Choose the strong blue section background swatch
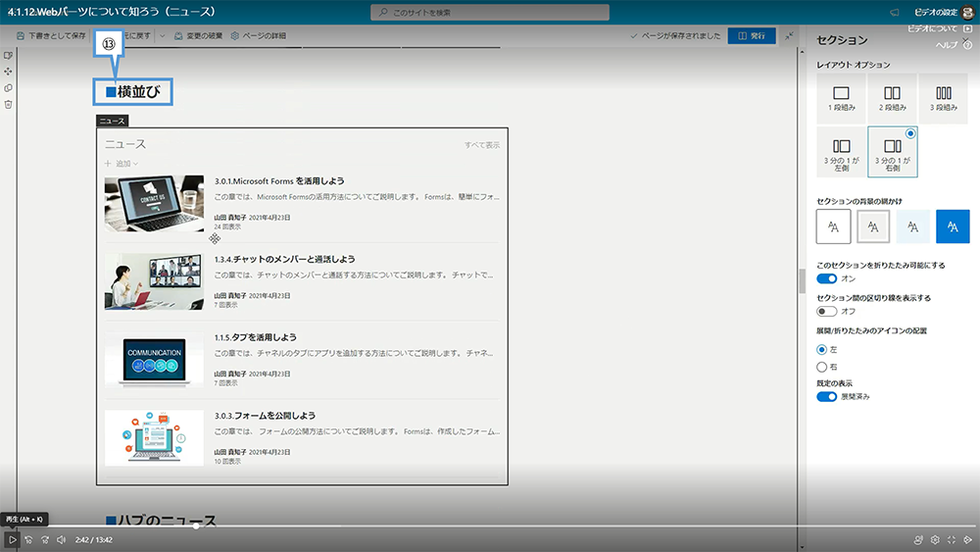 coord(953,226)
